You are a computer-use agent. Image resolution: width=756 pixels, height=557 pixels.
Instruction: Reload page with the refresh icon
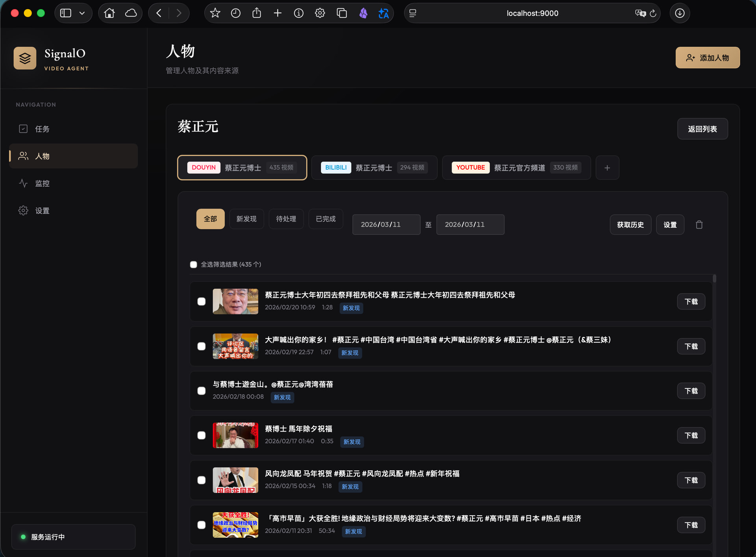click(x=653, y=13)
